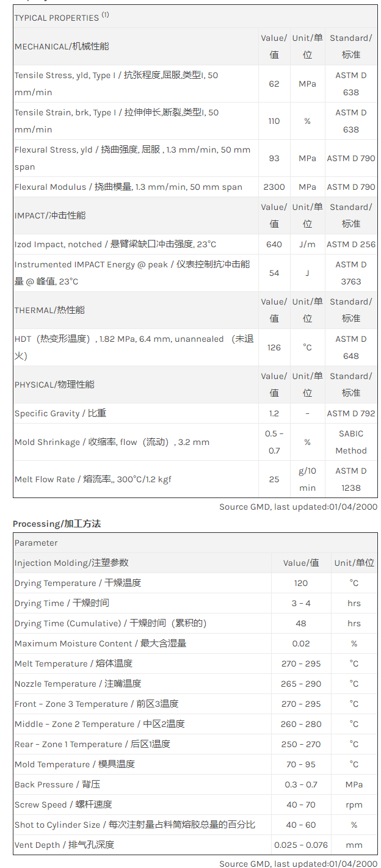Click the Tensile Stress value 62
Viewport: 381px width, 868px height.
point(274,84)
